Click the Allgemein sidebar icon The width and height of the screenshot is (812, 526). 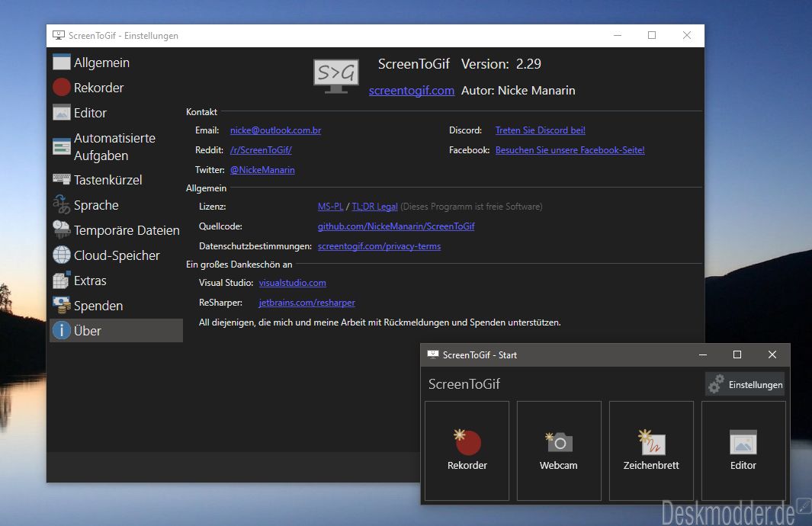(x=62, y=62)
